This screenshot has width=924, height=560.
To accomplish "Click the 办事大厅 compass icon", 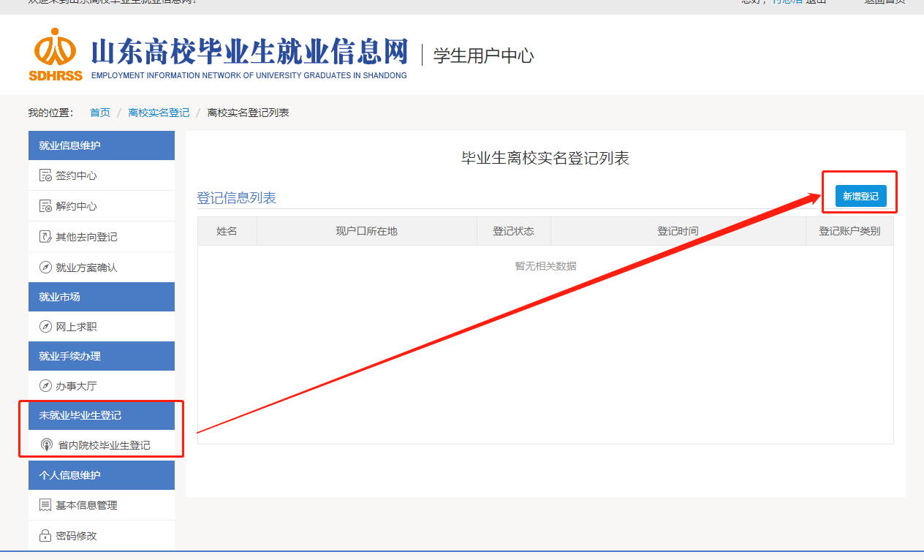I will [45, 386].
